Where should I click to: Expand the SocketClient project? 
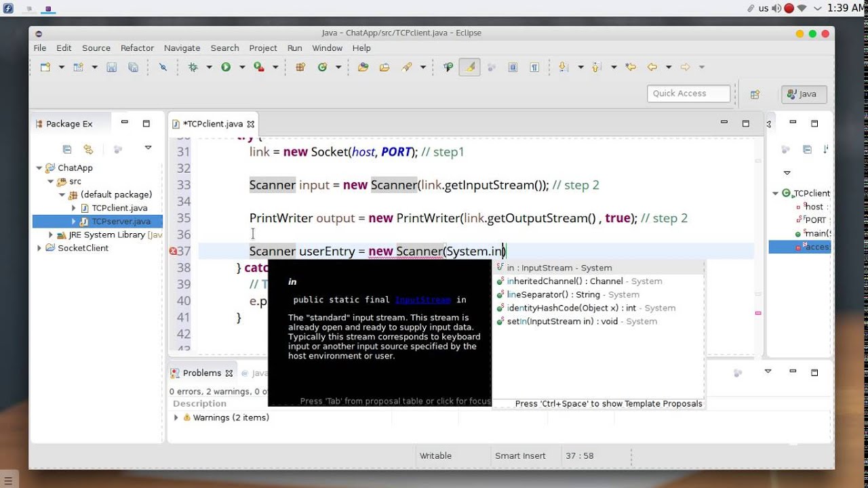click(39, 248)
